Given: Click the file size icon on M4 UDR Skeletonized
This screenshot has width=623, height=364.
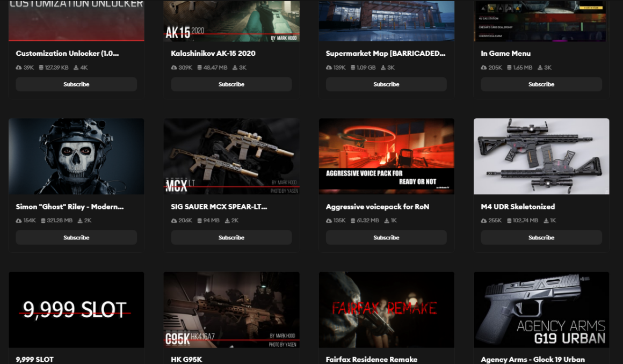Looking at the screenshot, I should coord(510,220).
